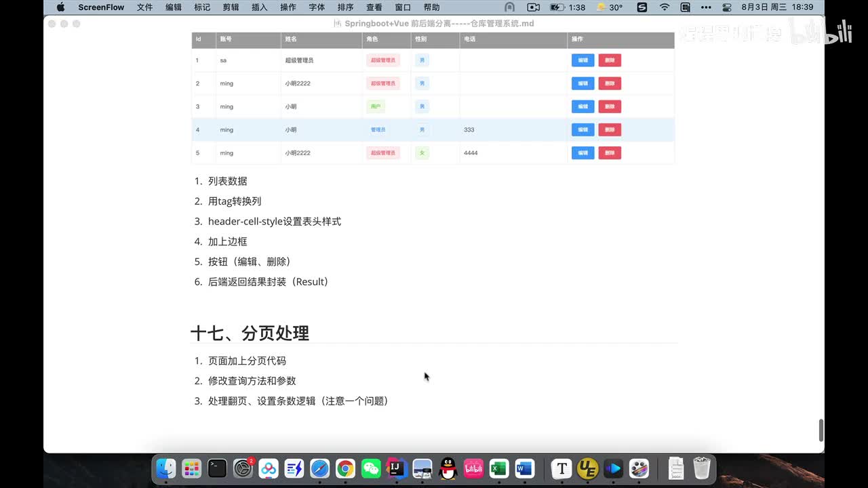Open Preview app in the Dock
Viewport: 868px width, 488px height.
point(422,468)
